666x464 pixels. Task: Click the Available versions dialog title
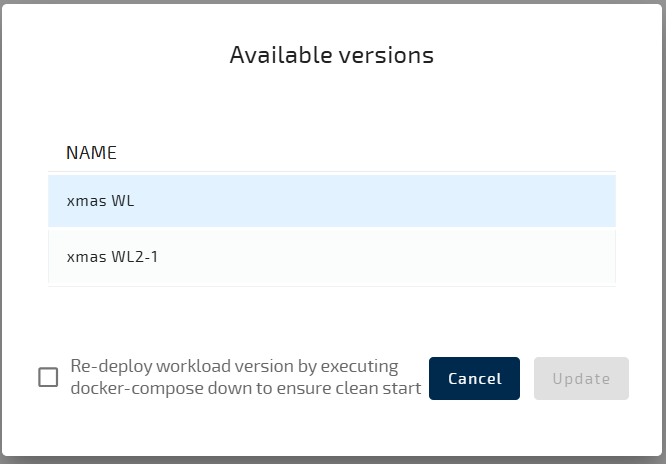pyautogui.click(x=331, y=55)
